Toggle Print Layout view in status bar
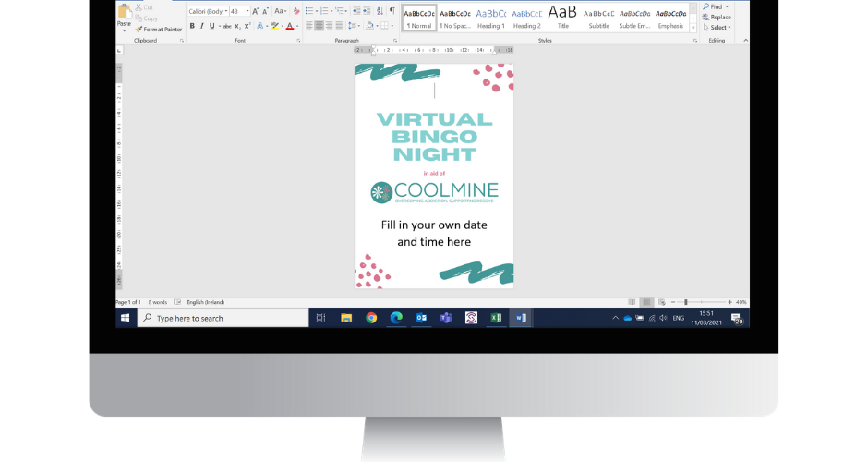Viewport: 868px width, 462px height. coord(646,302)
